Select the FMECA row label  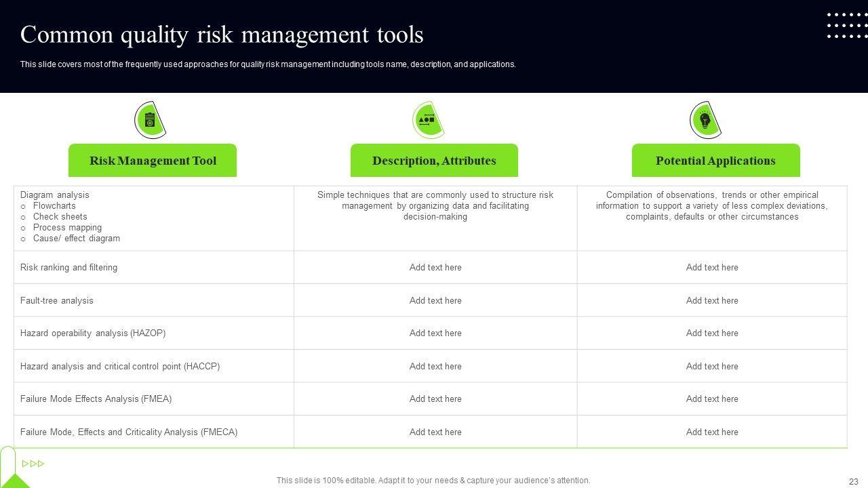pyautogui.click(x=129, y=432)
